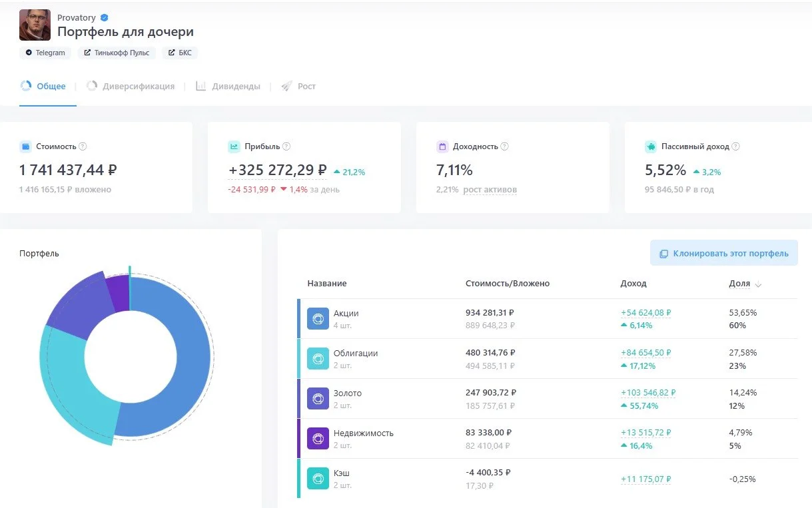
Task: Open the Telegram link
Action: click(x=46, y=53)
